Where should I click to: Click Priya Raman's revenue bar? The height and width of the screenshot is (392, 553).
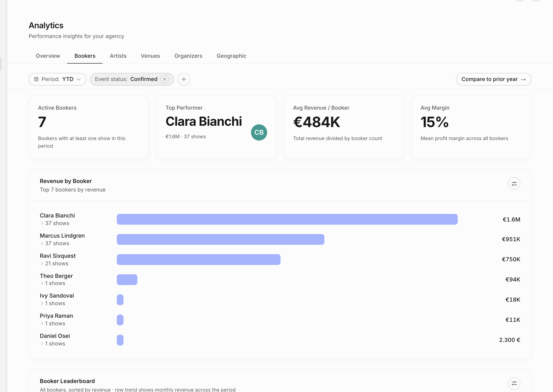tap(120, 320)
